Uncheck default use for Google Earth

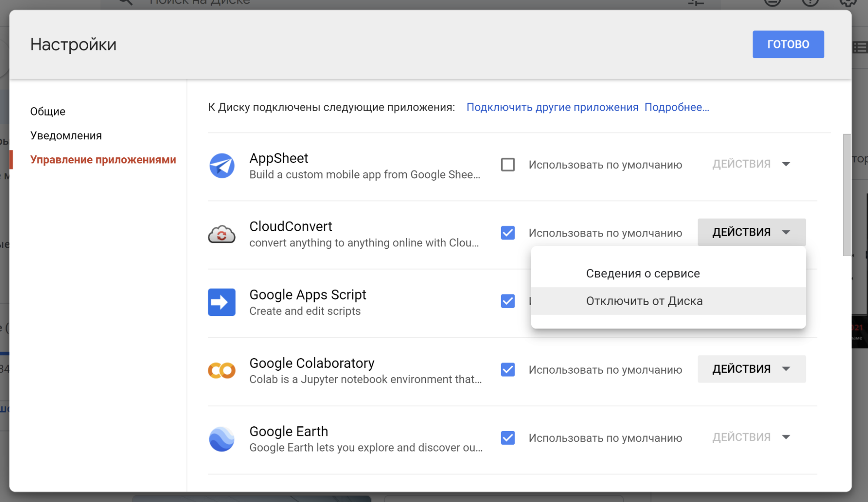point(508,438)
